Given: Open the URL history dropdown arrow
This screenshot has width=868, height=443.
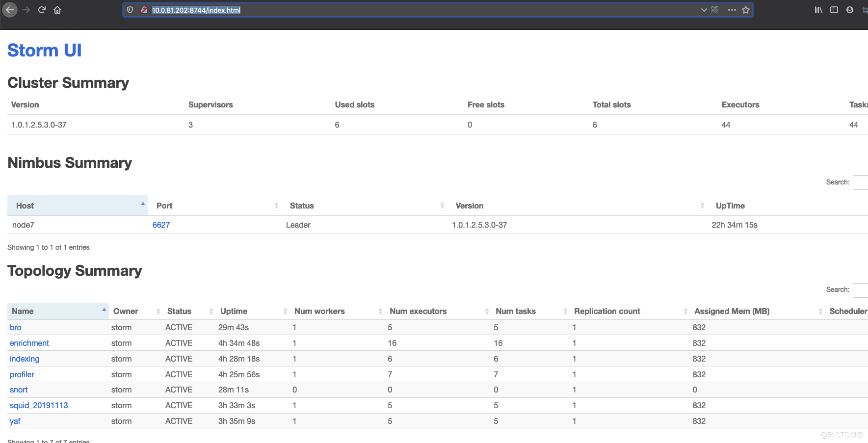Looking at the screenshot, I should [x=704, y=10].
